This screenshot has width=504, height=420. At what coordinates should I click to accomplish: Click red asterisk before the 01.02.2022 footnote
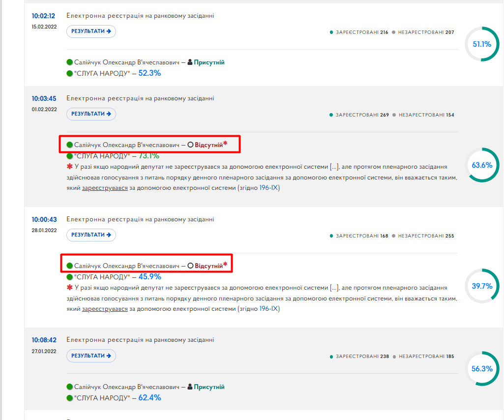(x=69, y=167)
